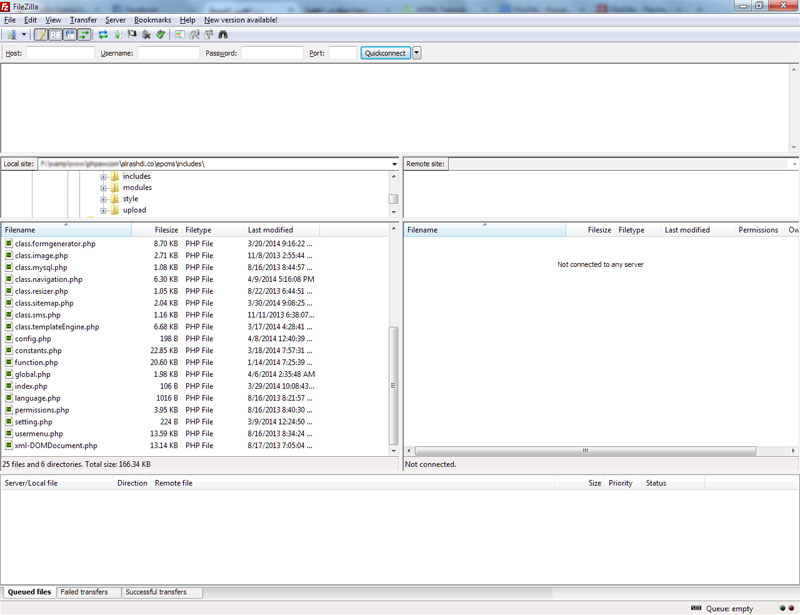The image size is (800, 615).
Task: Click the file icon of global.php
Action: click(9, 374)
